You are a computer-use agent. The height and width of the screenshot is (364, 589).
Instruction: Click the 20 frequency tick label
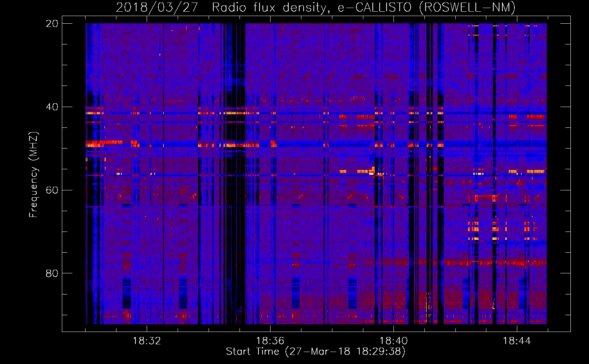coord(52,24)
